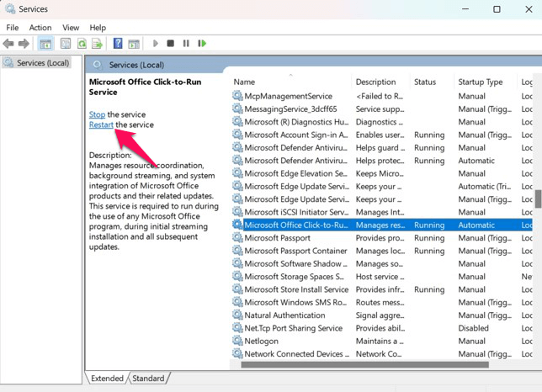Click the Export List toolbar icon
Image resolution: width=542 pixels, height=392 pixels.
pos(97,43)
